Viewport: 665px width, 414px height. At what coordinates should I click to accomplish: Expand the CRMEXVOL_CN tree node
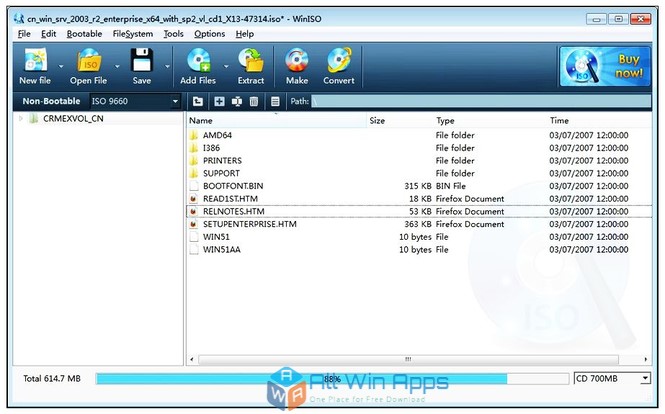(20, 119)
